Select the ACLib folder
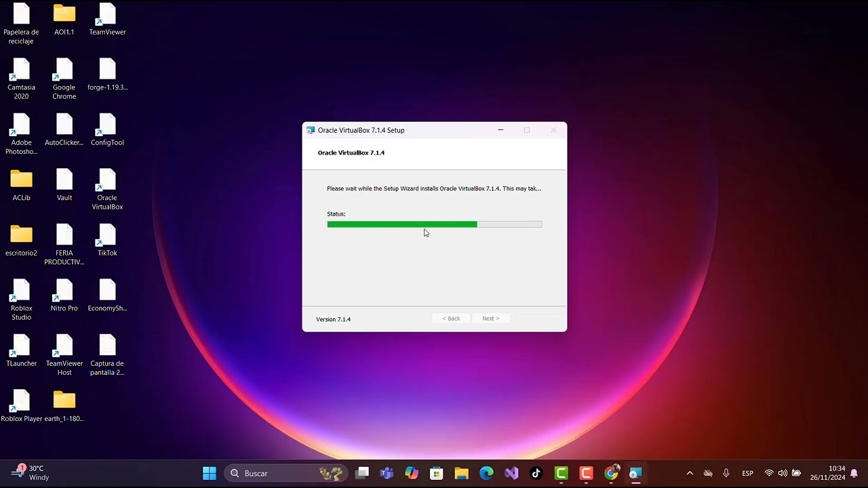Screen dimensions: 868x488 21,185
